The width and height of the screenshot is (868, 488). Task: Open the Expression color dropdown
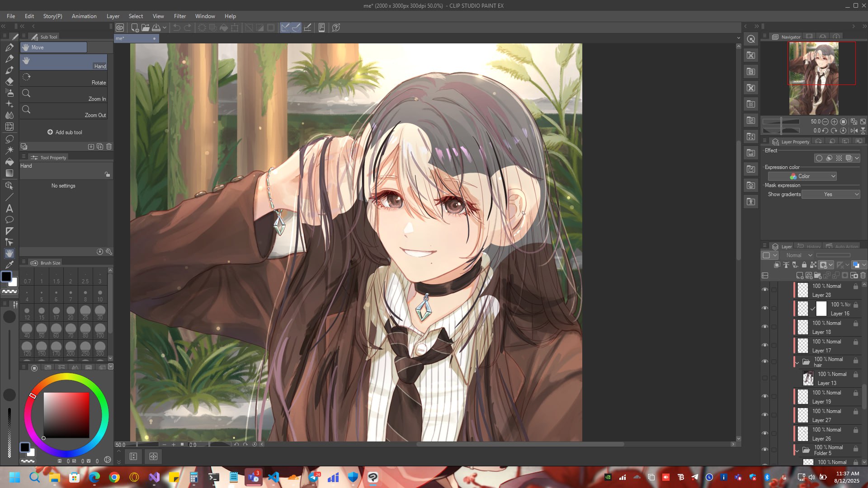click(x=802, y=176)
